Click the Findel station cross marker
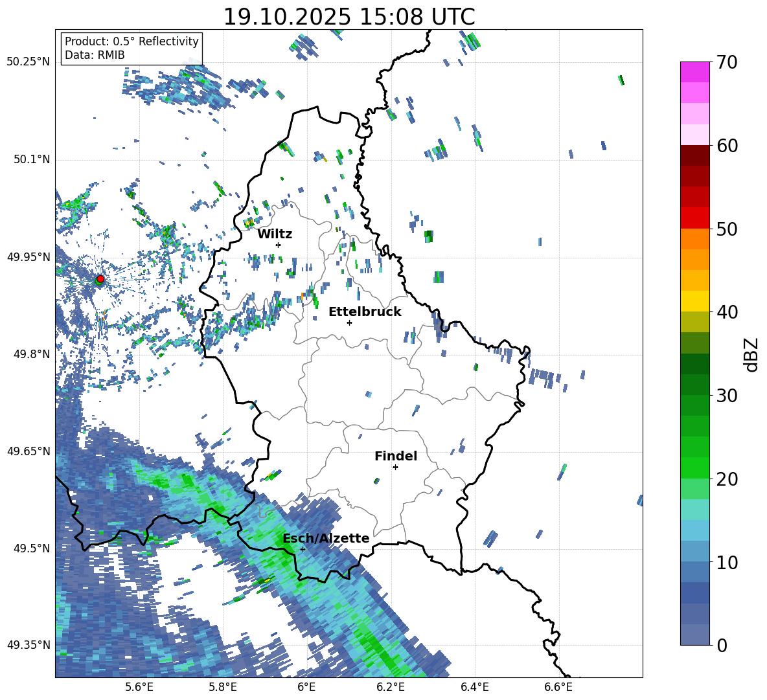The image size is (767, 700). pyautogui.click(x=395, y=468)
